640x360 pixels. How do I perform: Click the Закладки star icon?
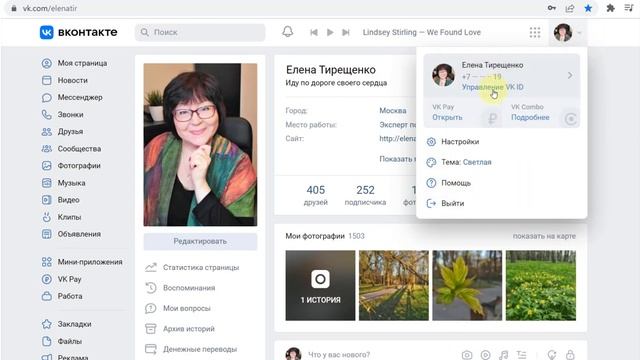click(x=47, y=324)
